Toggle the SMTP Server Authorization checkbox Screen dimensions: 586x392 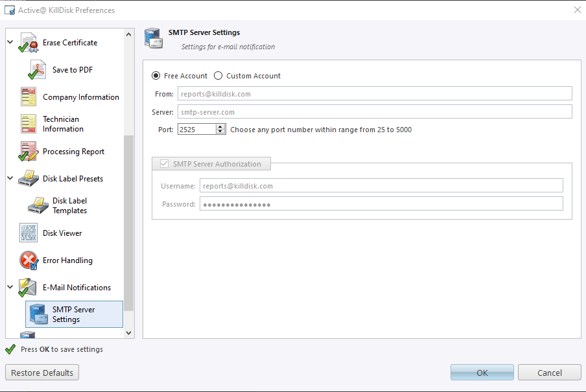click(x=164, y=163)
